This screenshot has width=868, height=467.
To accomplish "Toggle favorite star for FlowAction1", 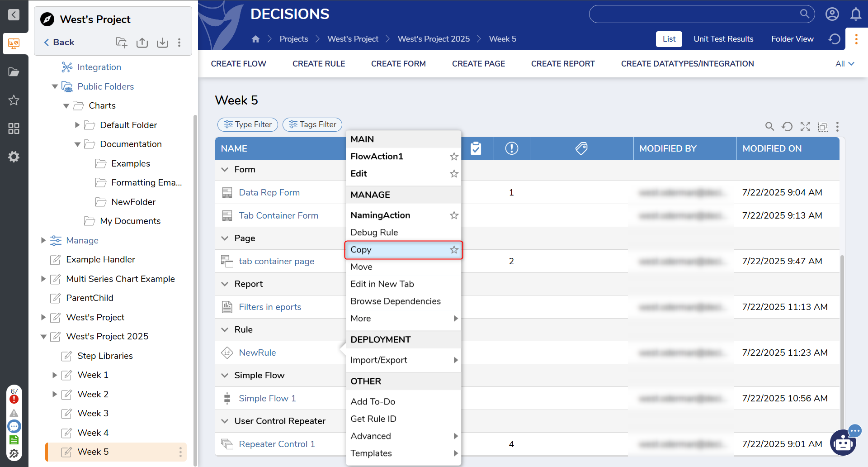I will (x=454, y=157).
